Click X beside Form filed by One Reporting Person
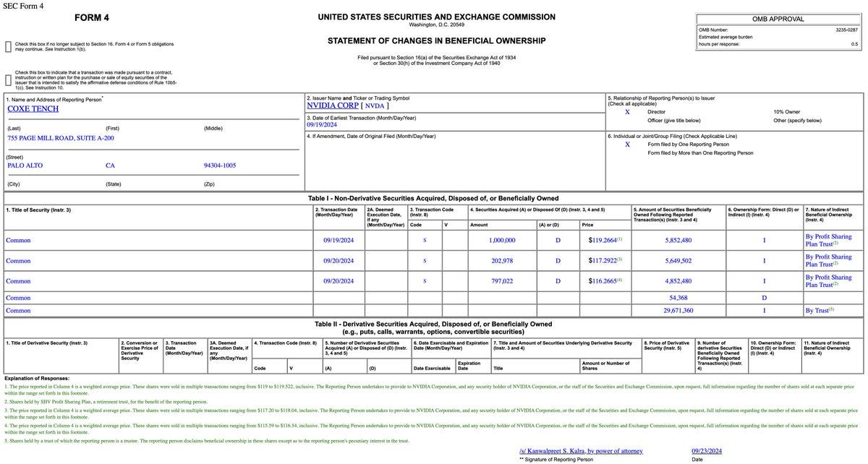This screenshot has height=464, width=868. 627,144
